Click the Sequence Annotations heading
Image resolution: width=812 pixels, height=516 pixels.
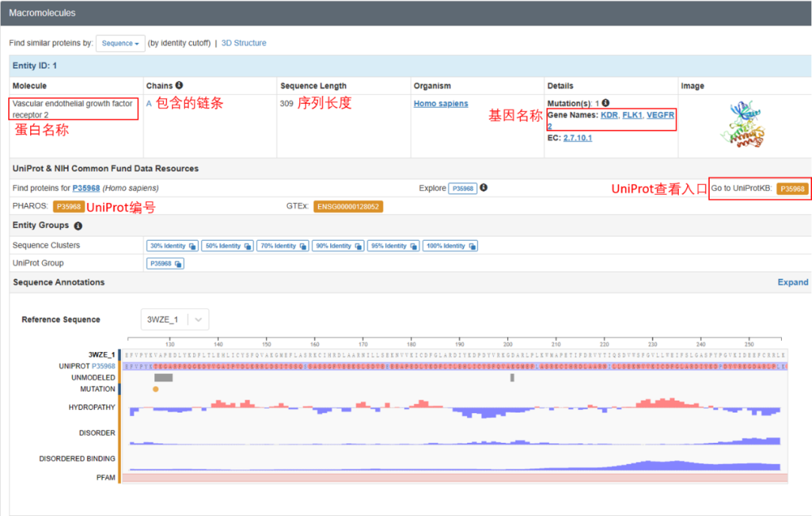click(59, 282)
